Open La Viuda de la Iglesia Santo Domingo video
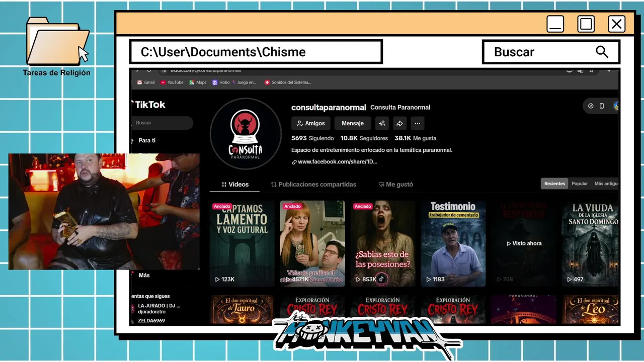The image size is (644, 362). pos(591,244)
